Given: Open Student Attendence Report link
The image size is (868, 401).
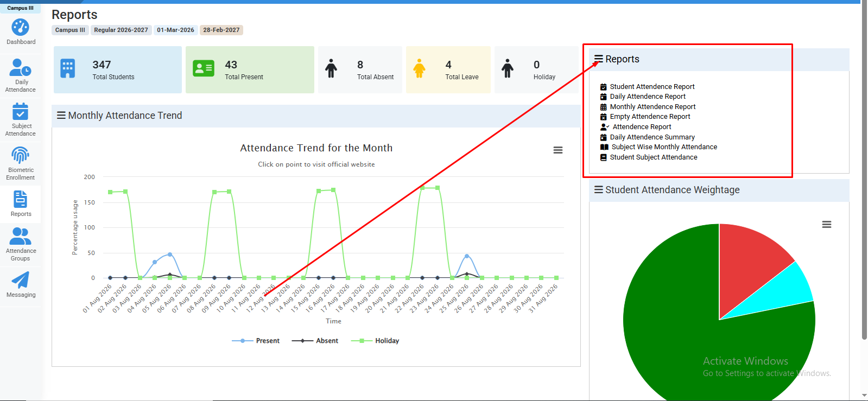Looking at the screenshot, I should 652,87.
